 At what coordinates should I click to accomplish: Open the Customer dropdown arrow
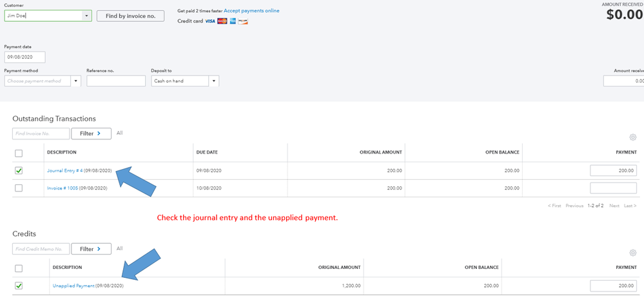tap(86, 16)
